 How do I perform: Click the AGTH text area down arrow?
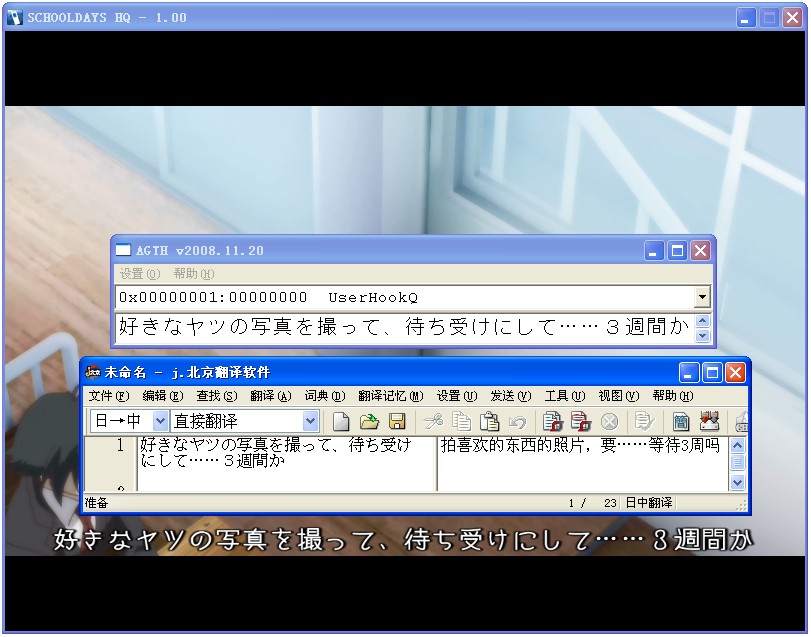click(702, 335)
